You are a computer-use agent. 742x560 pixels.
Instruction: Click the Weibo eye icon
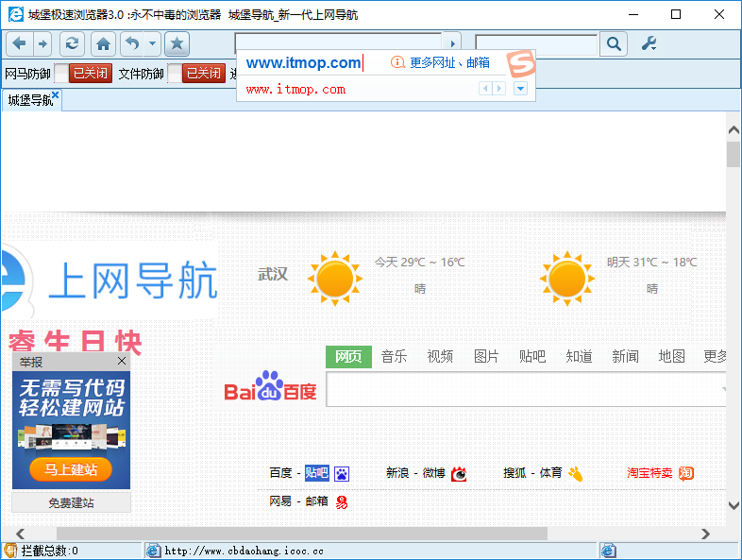(459, 473)
